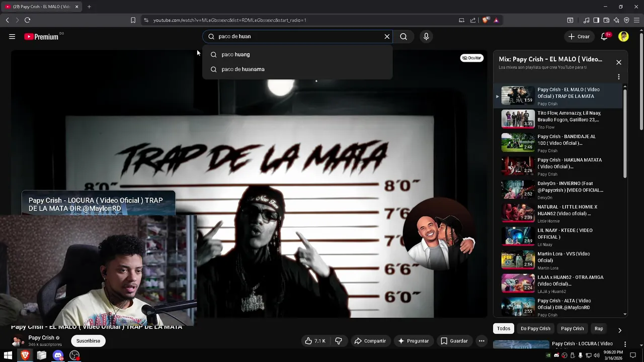Open the Windows Start menu
This screenshot has width=644, height=362.
8,355
